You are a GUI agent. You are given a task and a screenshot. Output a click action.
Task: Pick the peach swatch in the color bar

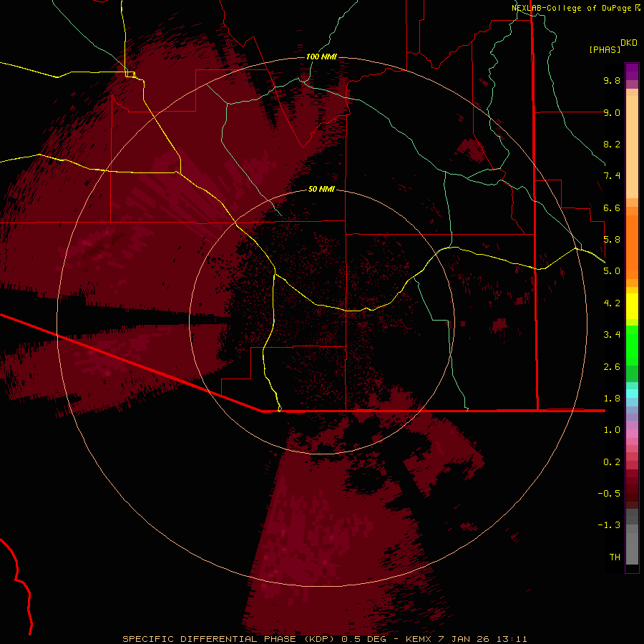[x=632, y=148]
